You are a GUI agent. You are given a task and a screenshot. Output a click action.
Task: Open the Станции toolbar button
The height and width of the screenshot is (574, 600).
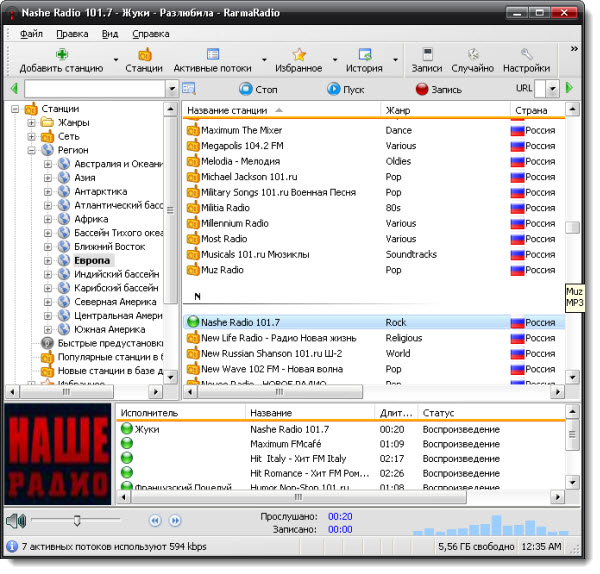144,54
